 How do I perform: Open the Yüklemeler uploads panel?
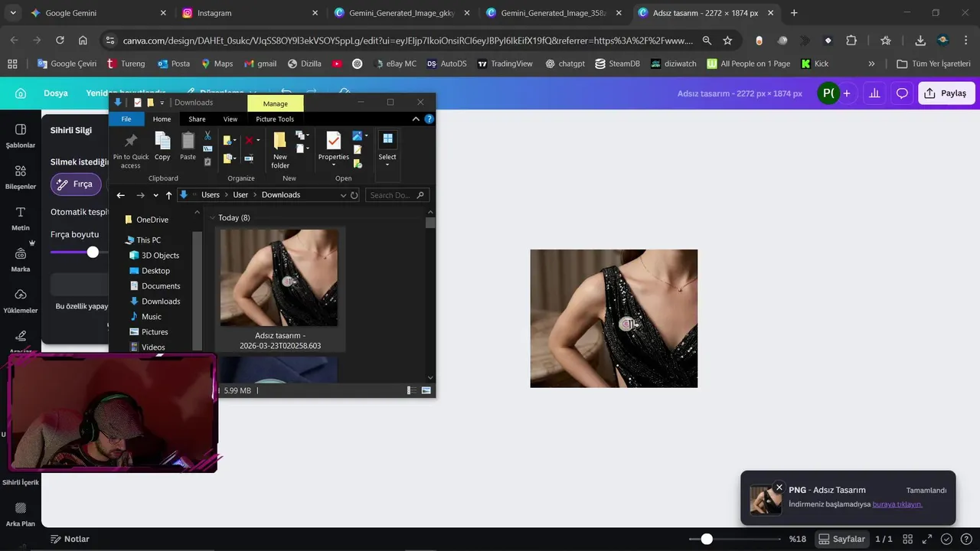pos(21,301)
